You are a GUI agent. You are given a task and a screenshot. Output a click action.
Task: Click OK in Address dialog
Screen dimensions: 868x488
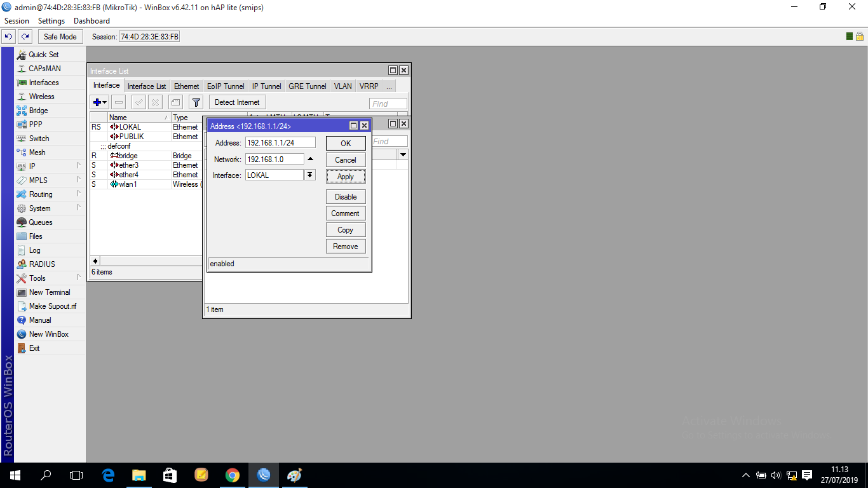click(346, 144)
